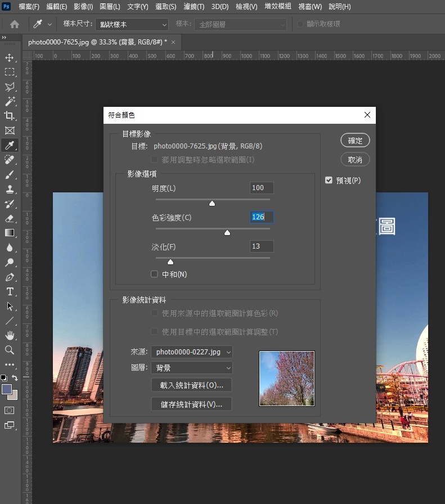Image resolution: width=445 pixels, height=504 pixels.
Task: Select the Move tool
Action: tap(10, 57)
